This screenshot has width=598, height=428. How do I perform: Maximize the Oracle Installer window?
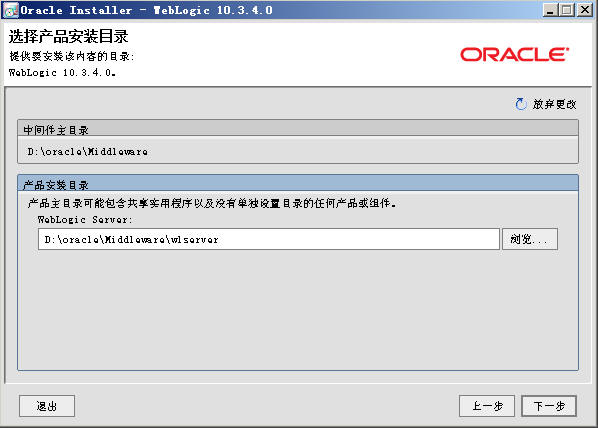click(567, 10)
